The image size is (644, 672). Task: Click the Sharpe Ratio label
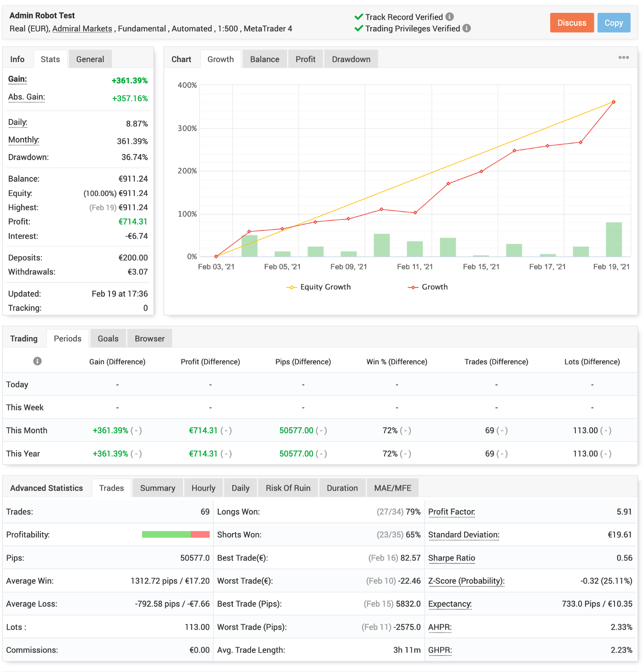pos(452,558)
